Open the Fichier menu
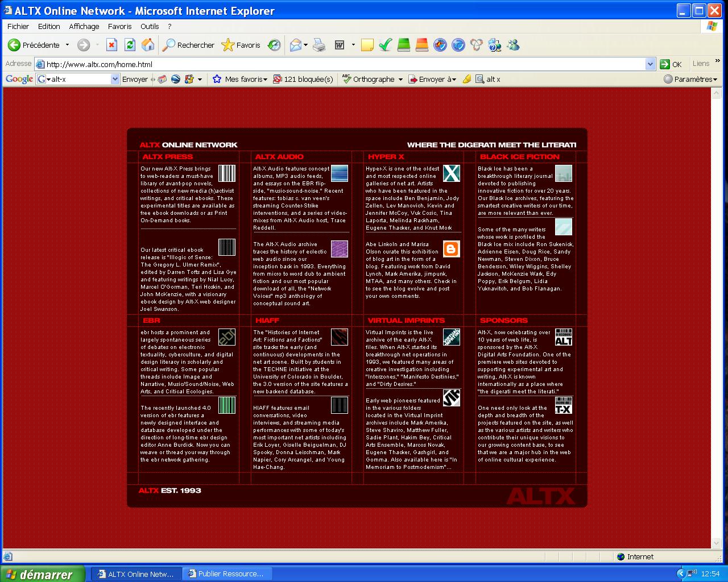 point(18,26)
